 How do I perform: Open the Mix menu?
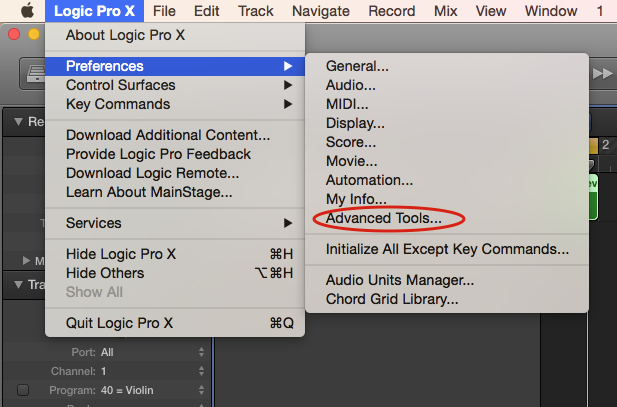[x=445, y=11]
